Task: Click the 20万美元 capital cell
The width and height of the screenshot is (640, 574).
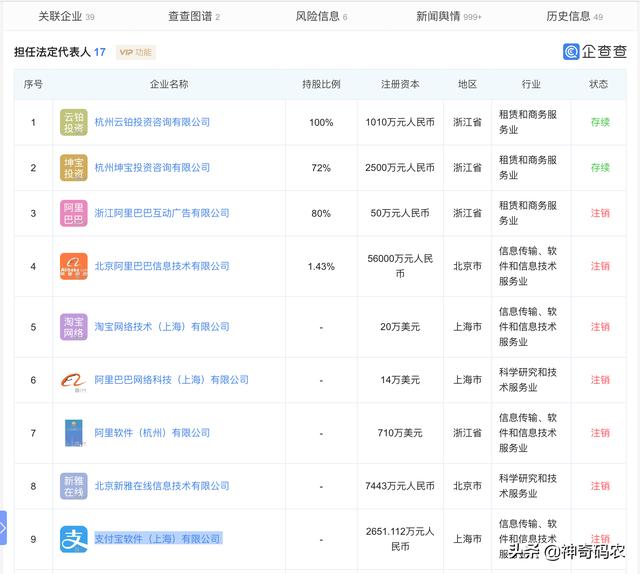Action: coord(400,327)
